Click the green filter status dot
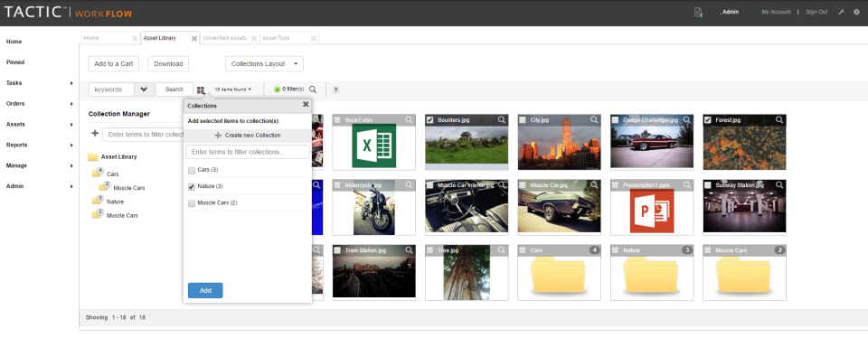The height and width of the screenshot is (357, 868). pyautogui.click(x=277, y=89)
